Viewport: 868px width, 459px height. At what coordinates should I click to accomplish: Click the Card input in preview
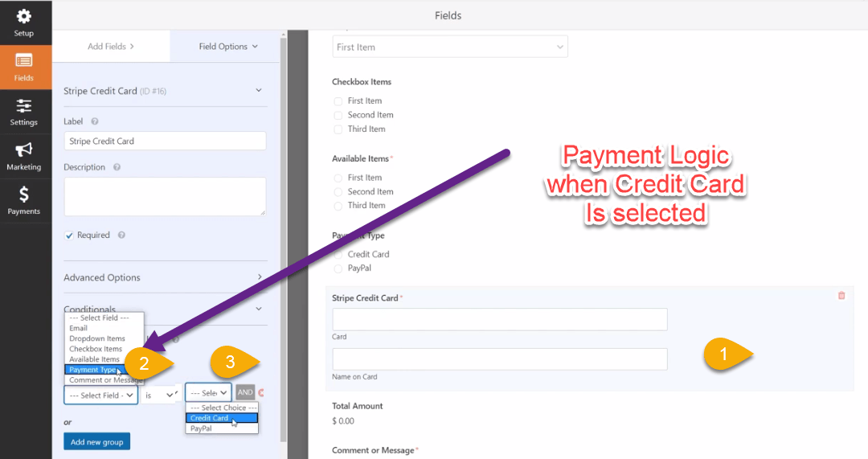click(x=500, y=319)
